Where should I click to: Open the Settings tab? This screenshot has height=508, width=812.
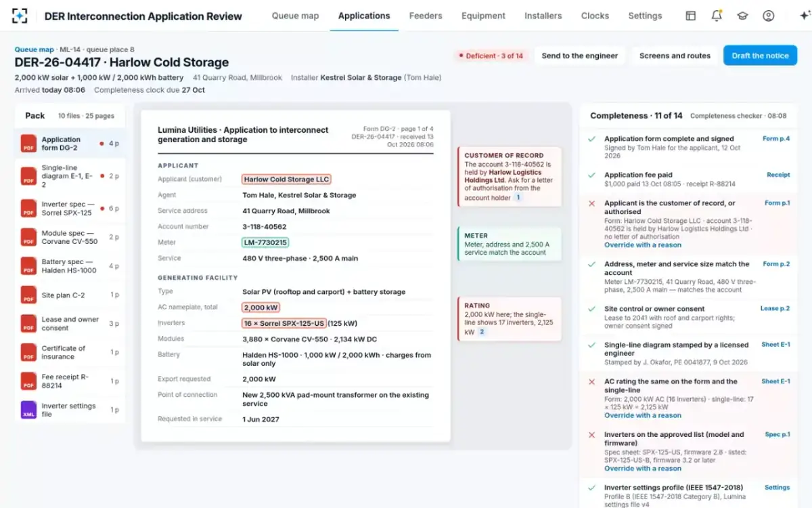[x=645, y=16]
